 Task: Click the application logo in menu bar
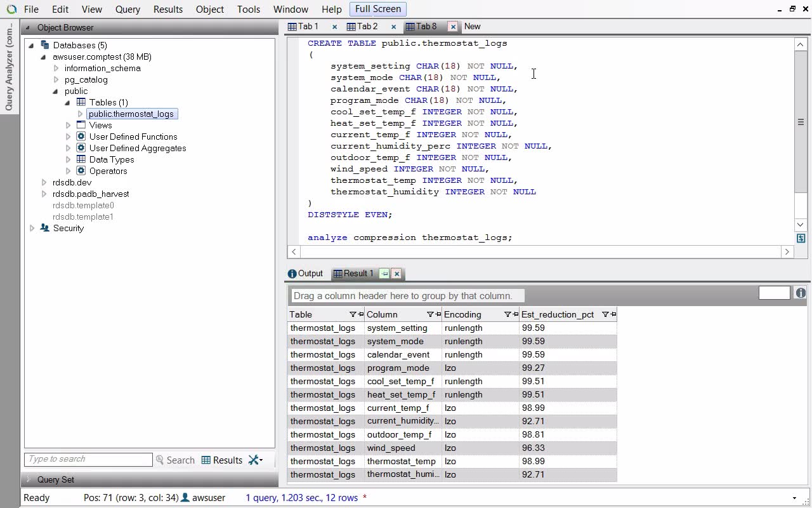coord(11,10)
